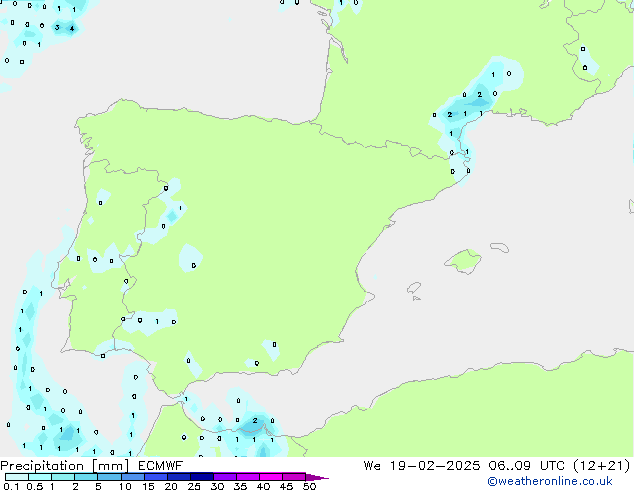Select the 5–10 mm blue legend swatch
The width and height of the screenshot is (634, 490).
pyautogui.click(x=109, y=477)
